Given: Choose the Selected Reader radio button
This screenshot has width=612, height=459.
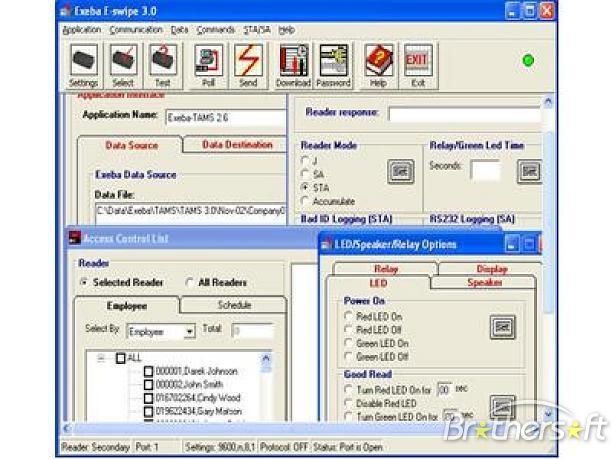Looking at the screenshot, I should 84,282.
